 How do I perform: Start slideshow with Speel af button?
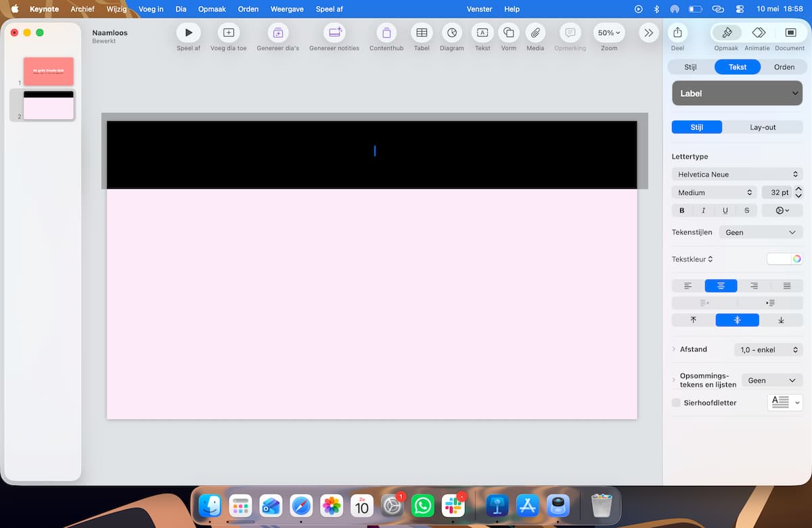coord(188,32)
